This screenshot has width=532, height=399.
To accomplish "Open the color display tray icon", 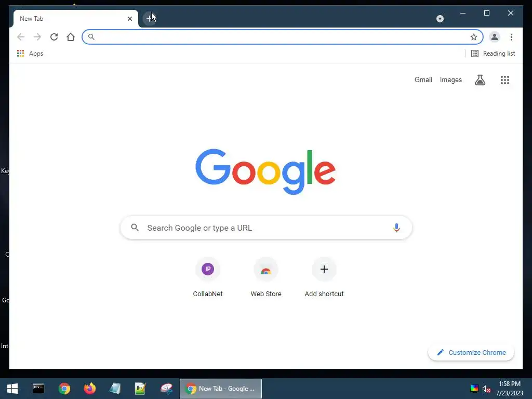I will coord(474,389).
